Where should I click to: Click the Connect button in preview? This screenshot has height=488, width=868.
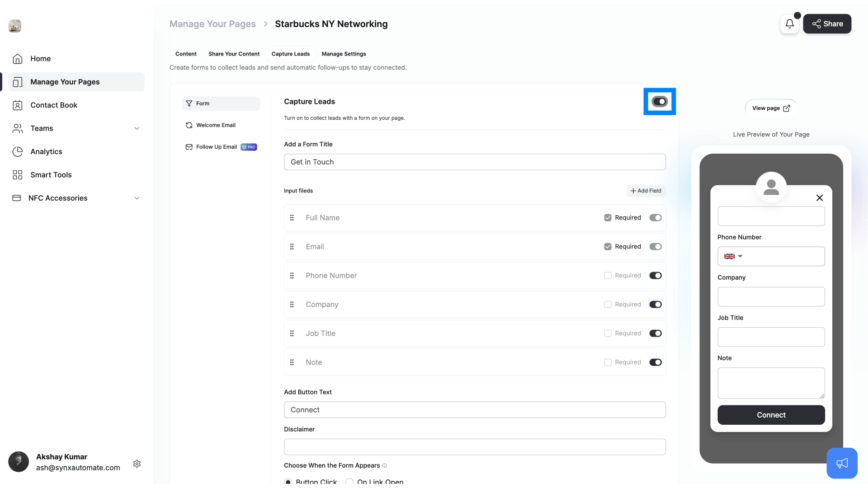[x=771, y=415]
